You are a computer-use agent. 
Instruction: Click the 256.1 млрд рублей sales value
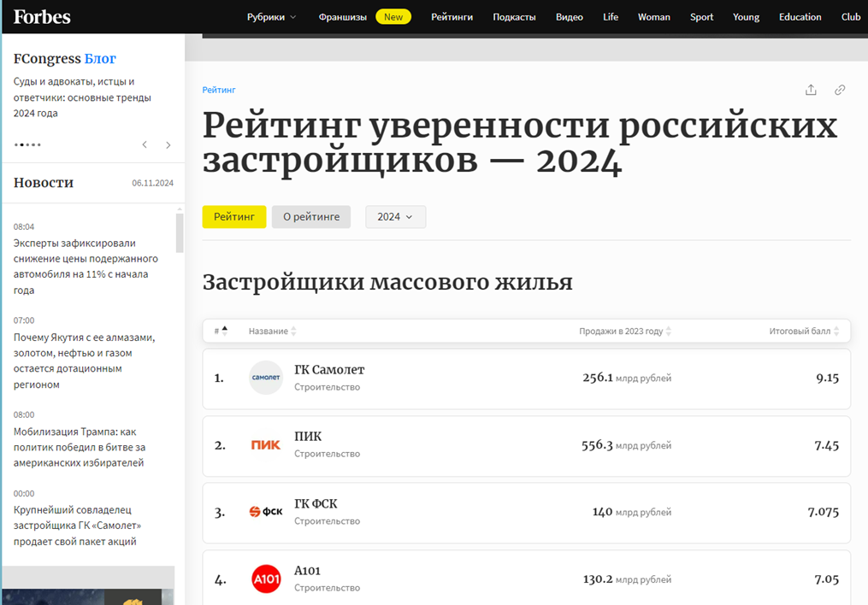pyautogui.click(x=627, y=378)
